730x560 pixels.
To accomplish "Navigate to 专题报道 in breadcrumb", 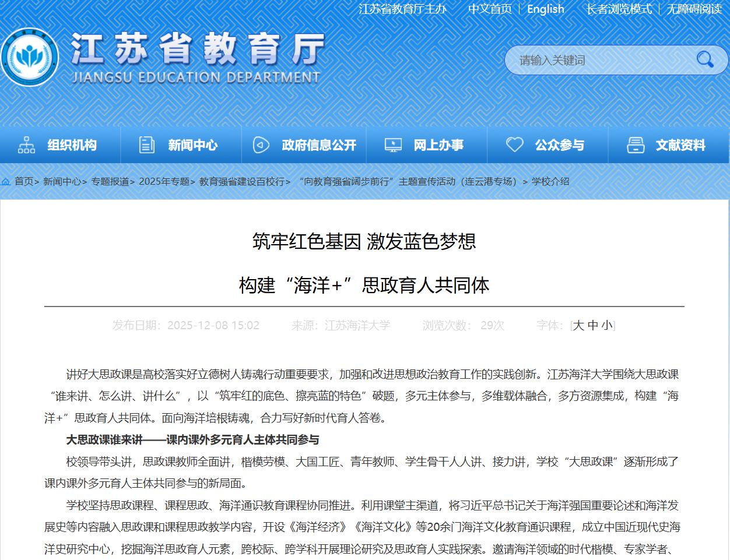I will coord(110,182).
